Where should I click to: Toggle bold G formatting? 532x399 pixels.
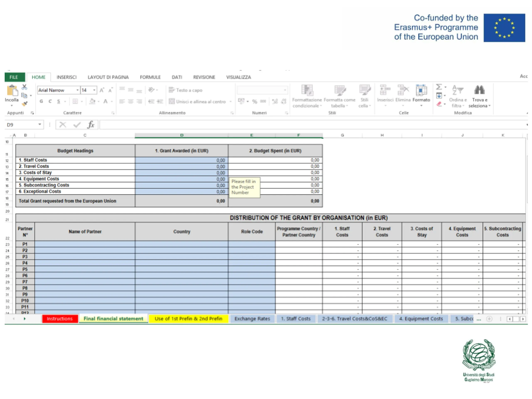[x=41, y=101]
